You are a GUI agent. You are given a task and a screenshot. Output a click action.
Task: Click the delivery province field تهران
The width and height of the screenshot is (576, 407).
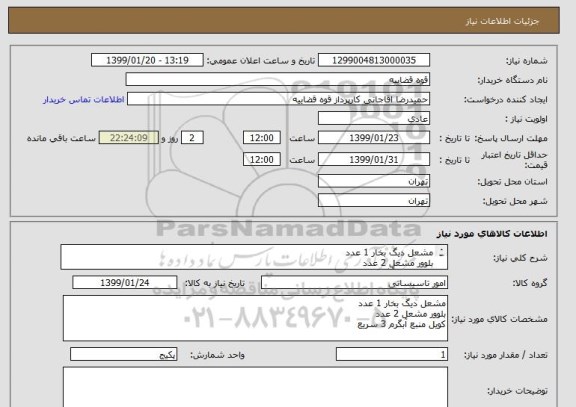pyautogui.click(x=374, y=181)
